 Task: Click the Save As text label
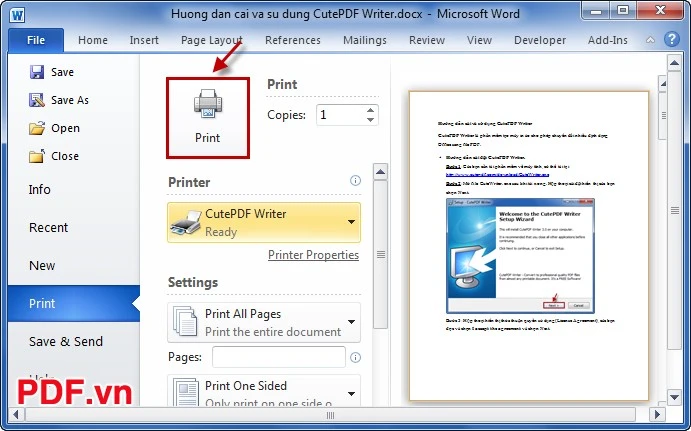[70, 100]
